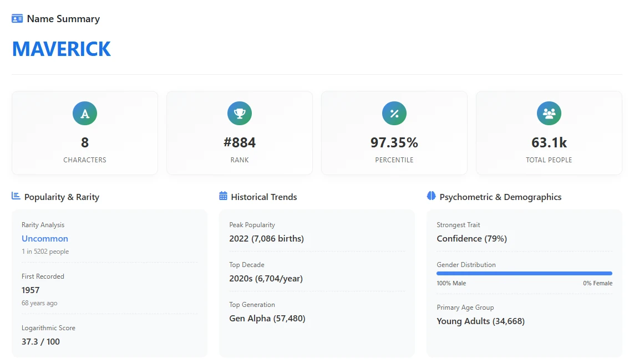Click the Logarithmic Score 37.3 / 100
629x364 pixels.
pyautogui.click(x=40, y=342)
